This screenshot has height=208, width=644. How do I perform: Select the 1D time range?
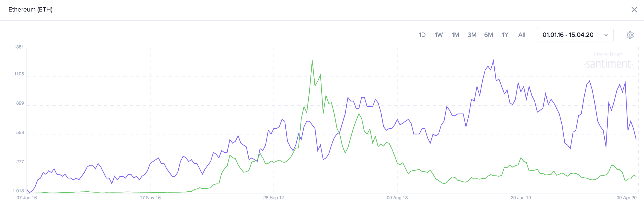422,35
